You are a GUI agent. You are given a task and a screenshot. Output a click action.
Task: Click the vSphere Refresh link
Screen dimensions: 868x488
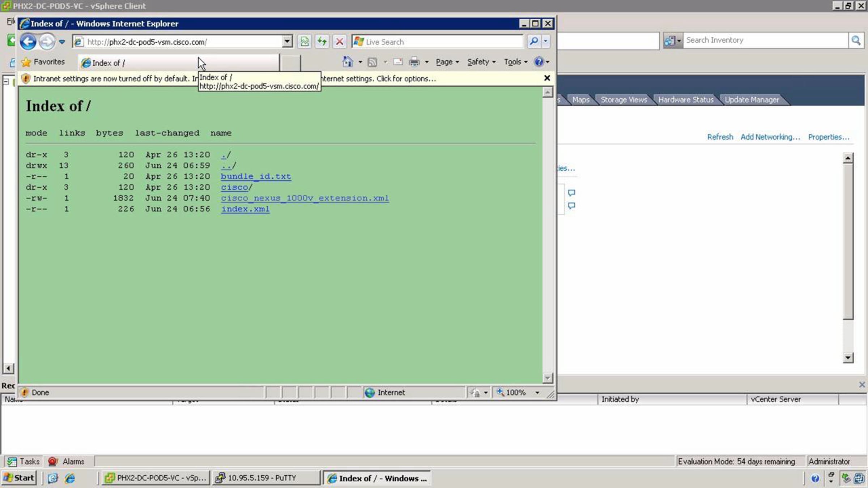tap(720, 137)
